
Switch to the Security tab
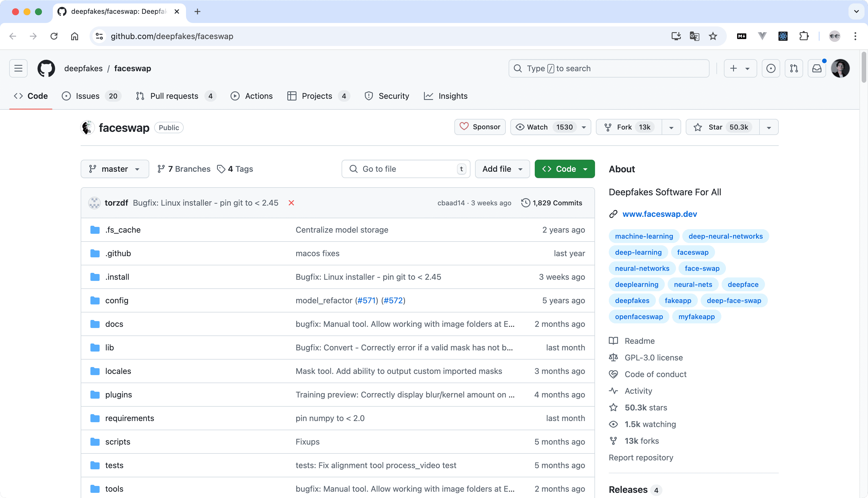coord(387,96)
